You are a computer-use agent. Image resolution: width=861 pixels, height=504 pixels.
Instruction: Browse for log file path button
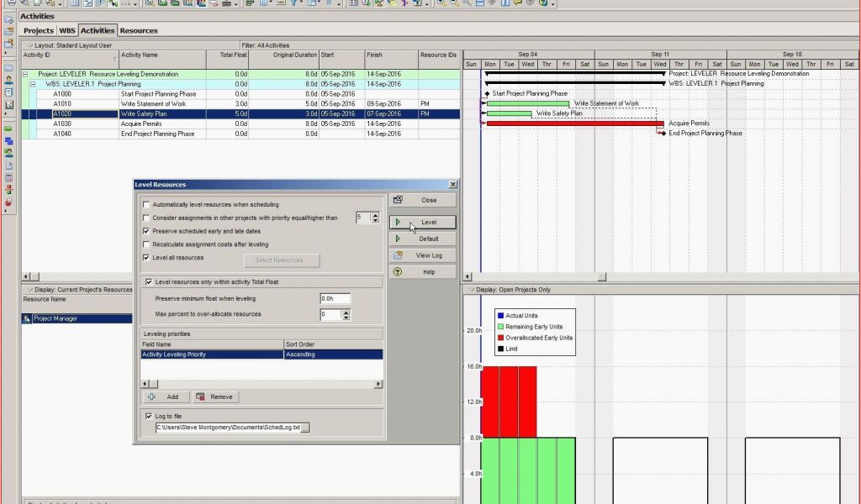pyautogui.click(x=305, y=428)
